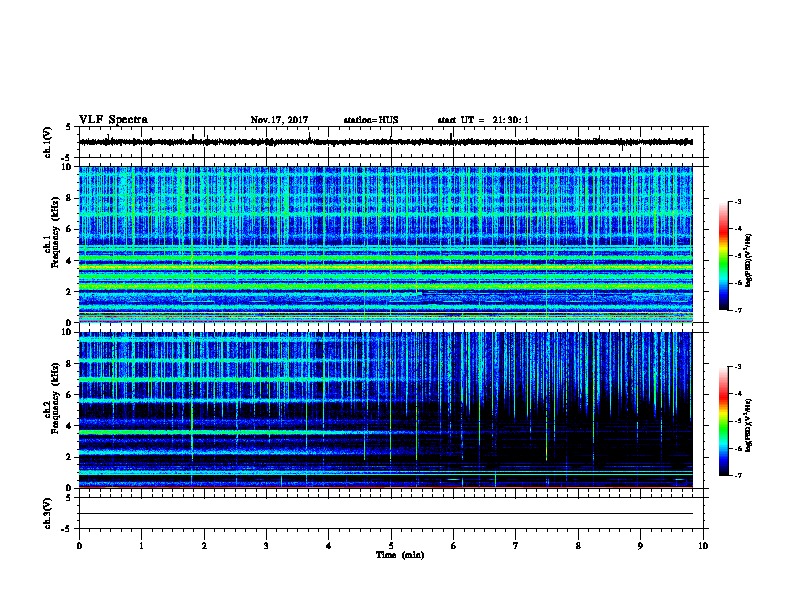
Task: Click the ch.2 color bar "-5" tick value
Action: click(738, 421)
